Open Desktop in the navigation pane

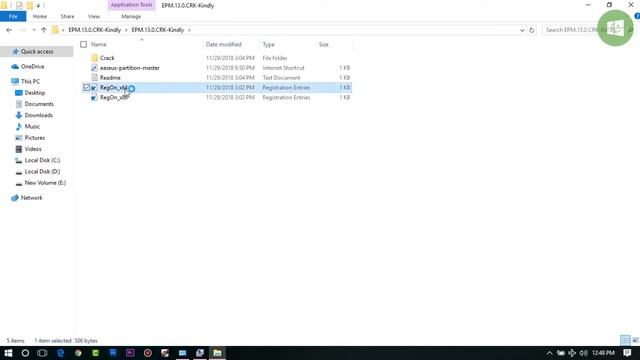[35, 93]
